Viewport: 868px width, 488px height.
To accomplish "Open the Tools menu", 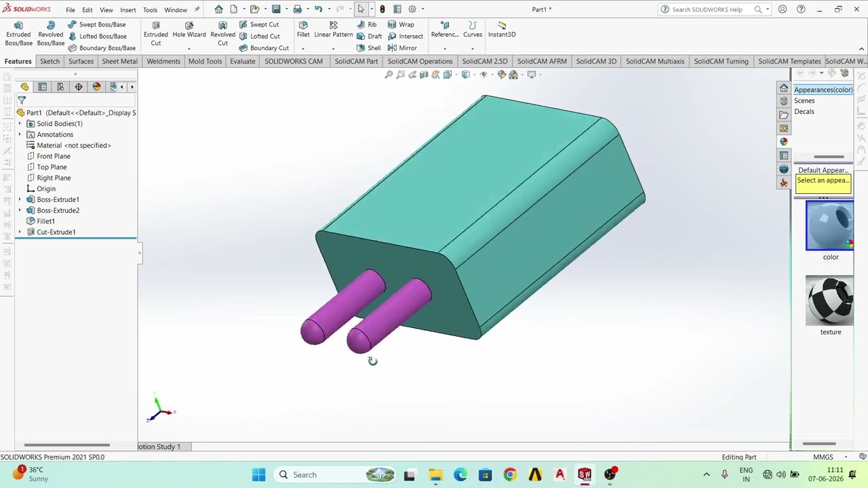I will (150, 9).
